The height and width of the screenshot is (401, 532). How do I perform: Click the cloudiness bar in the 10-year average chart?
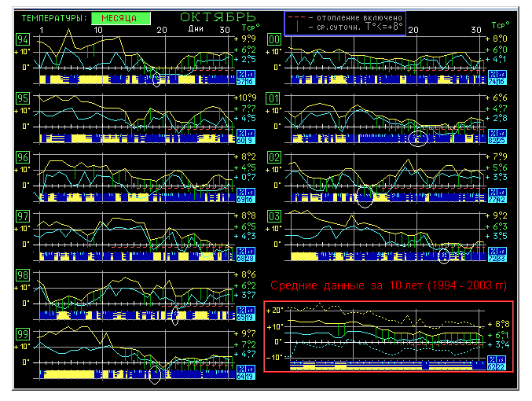click(388, 366)
